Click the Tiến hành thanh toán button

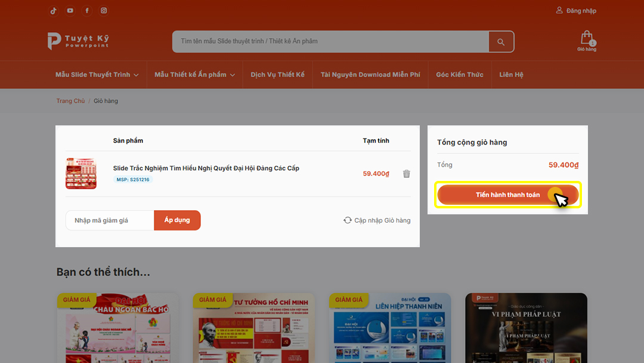click(507, 195)
